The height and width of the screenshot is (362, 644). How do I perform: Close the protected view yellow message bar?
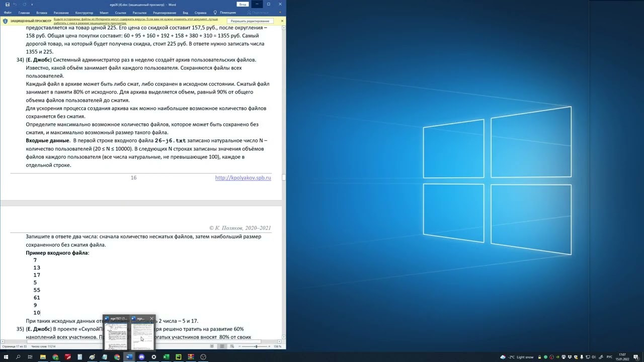(x=282, y=21)
